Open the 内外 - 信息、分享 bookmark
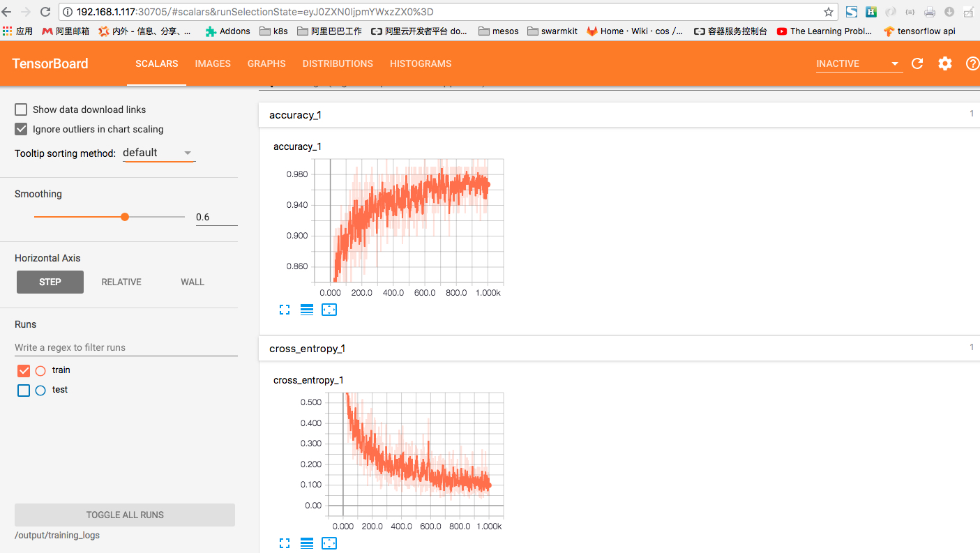The image size is (980, 553). pos(145,31)
